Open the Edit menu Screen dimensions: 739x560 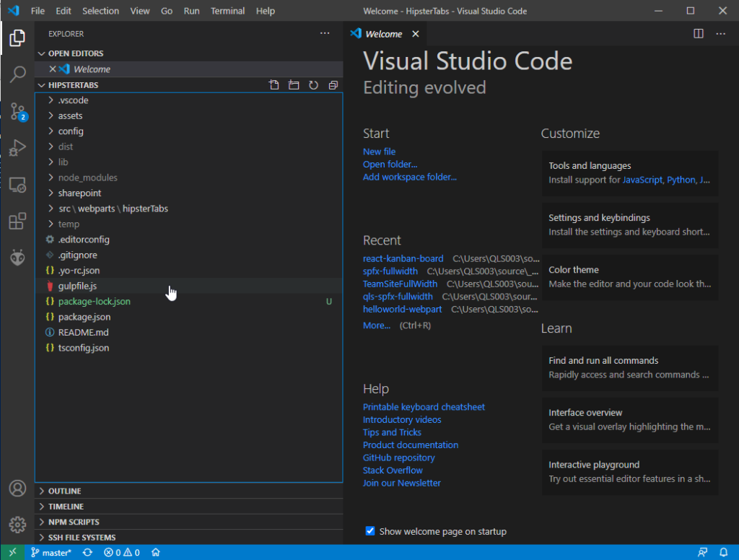point(64,11)
